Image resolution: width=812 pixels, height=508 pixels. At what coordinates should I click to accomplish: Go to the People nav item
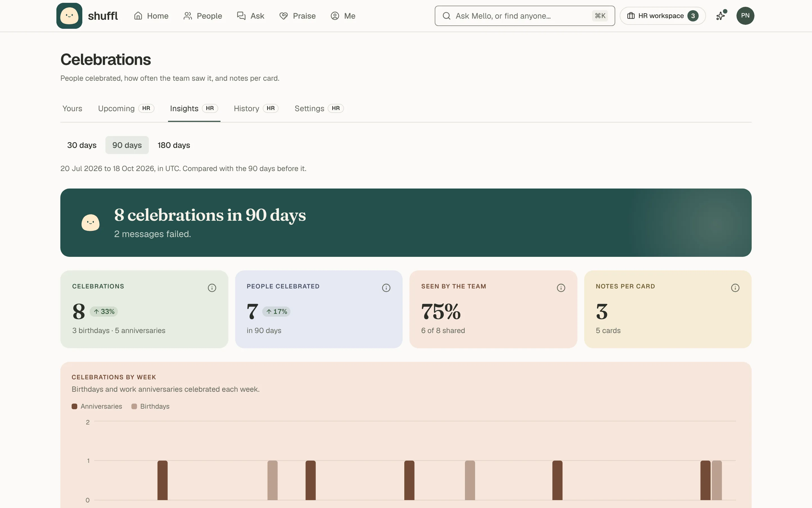pos(203,16)
